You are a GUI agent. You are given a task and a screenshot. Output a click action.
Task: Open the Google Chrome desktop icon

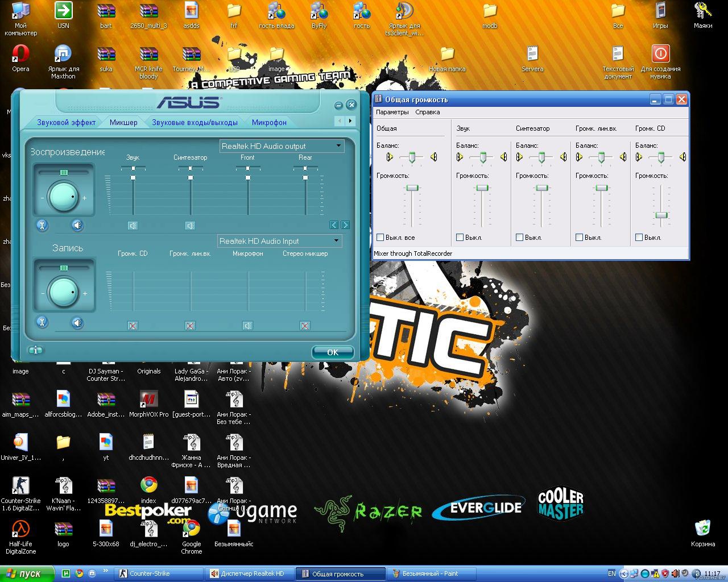(x=191, y=537)
